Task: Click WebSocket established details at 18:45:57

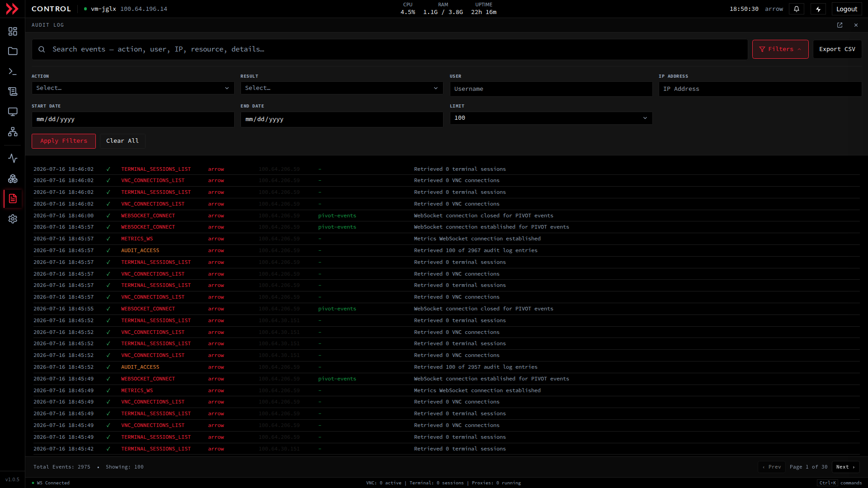Action: (491, 227)
